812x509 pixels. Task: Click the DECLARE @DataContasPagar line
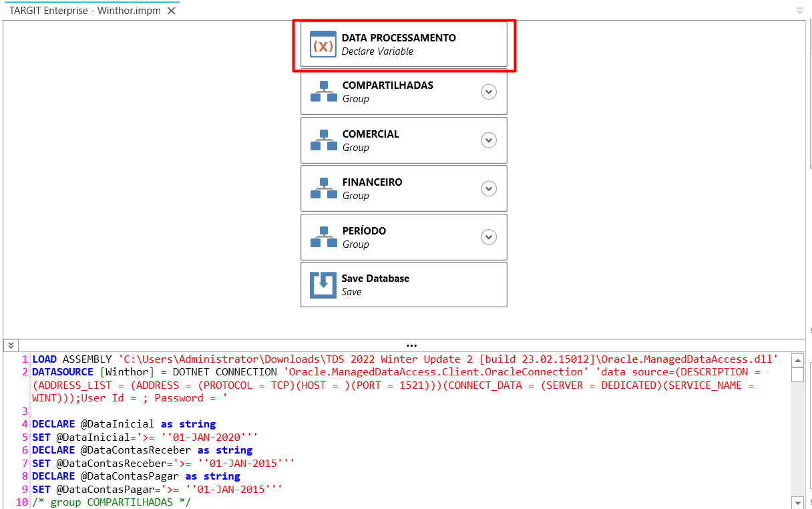136,476
